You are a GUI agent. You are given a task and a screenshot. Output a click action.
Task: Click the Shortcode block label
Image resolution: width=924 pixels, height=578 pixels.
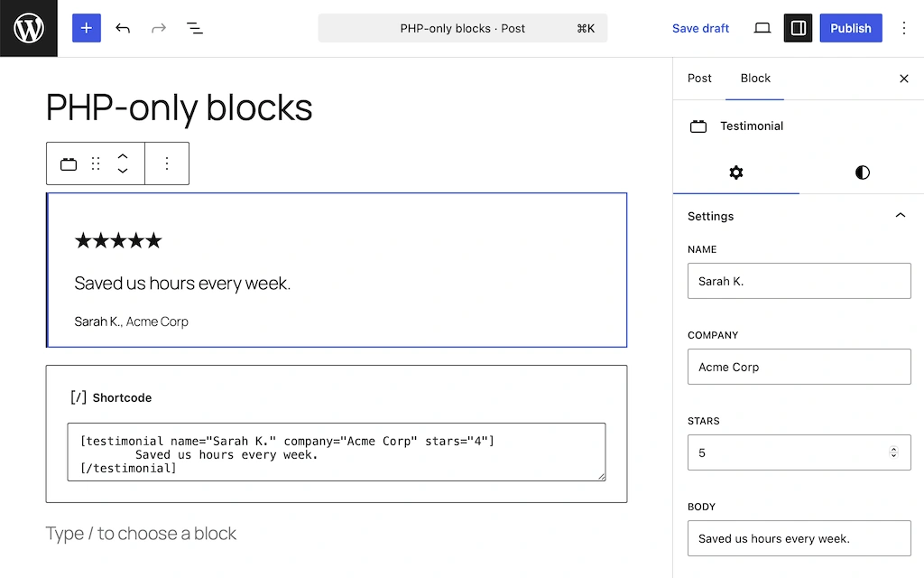122,398
